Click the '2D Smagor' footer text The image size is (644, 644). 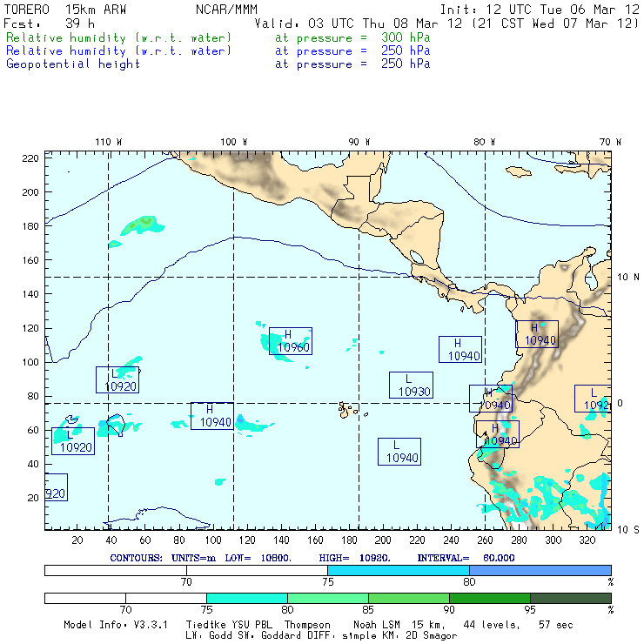432,636
